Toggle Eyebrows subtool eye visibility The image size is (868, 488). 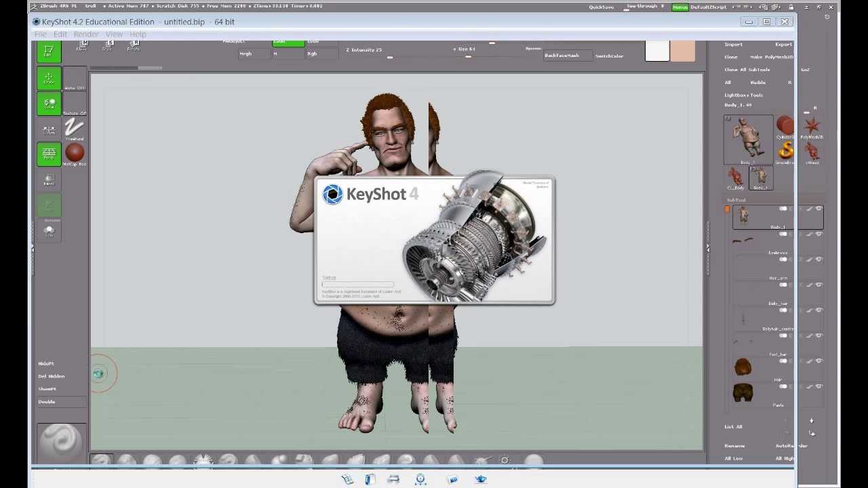(x=818, y=234)
